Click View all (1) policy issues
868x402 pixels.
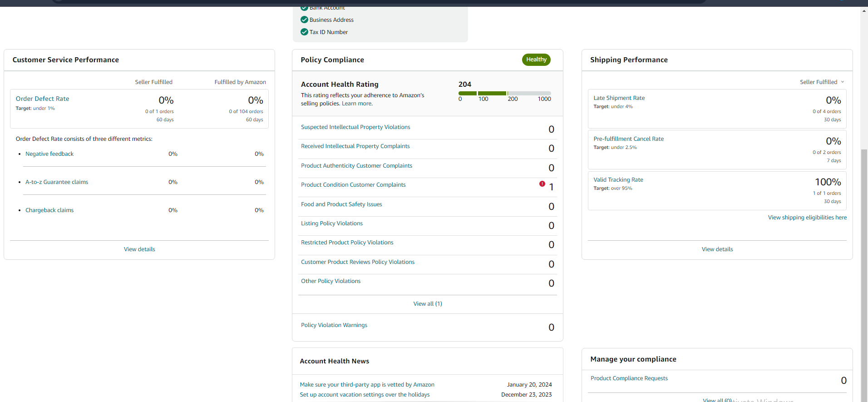[x=428, y=304]
